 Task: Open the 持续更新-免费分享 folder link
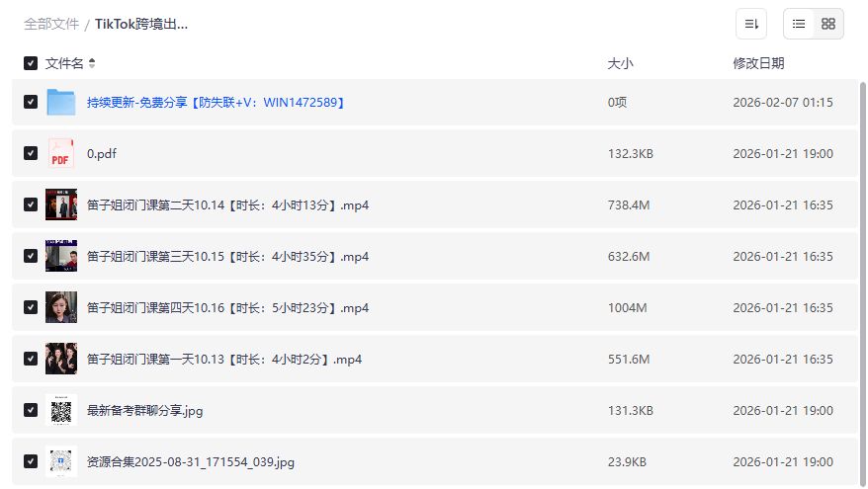point(216,103)
